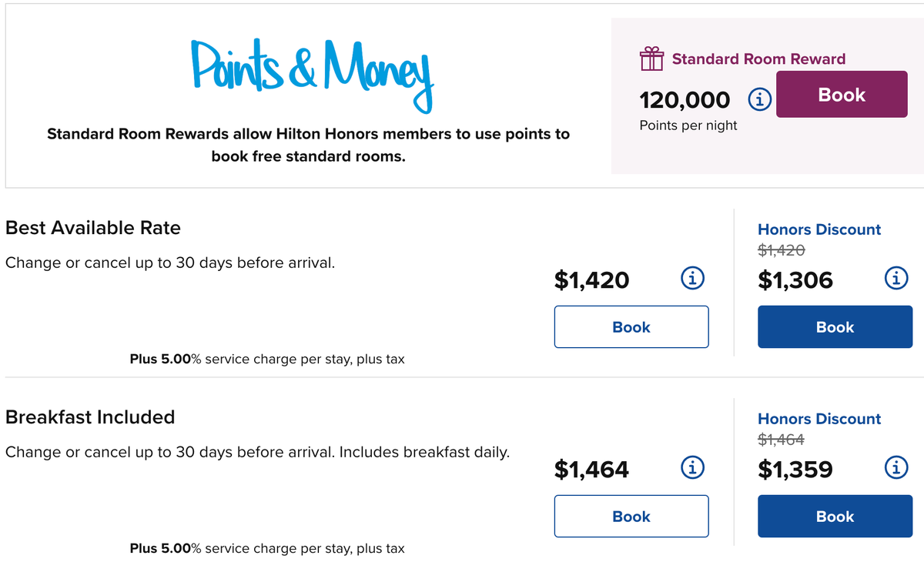Click the strikethrough $1,464 original price

tap(782, 439)
